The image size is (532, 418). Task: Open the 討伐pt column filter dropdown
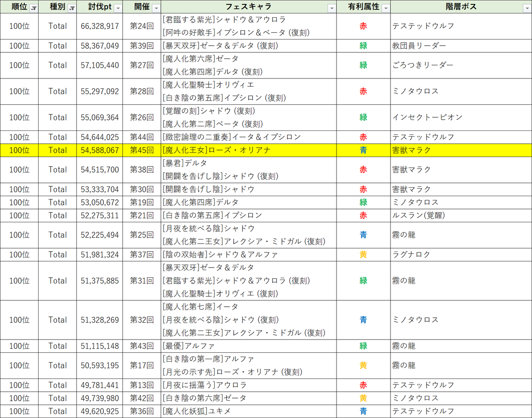(x=117, y=8)
